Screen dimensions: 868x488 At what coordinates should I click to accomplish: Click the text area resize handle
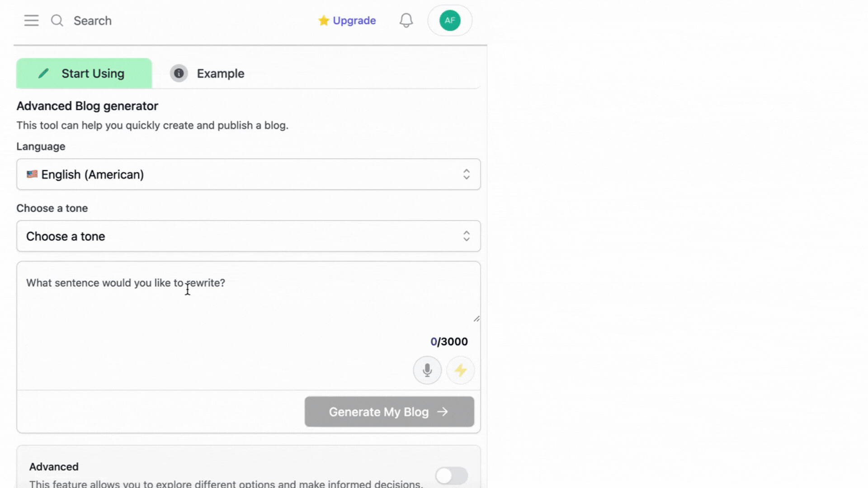click(x=476, y=319)
